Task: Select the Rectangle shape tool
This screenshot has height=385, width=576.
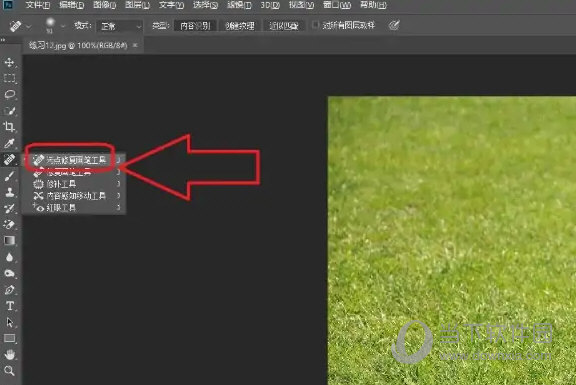Action: point(9,338)
